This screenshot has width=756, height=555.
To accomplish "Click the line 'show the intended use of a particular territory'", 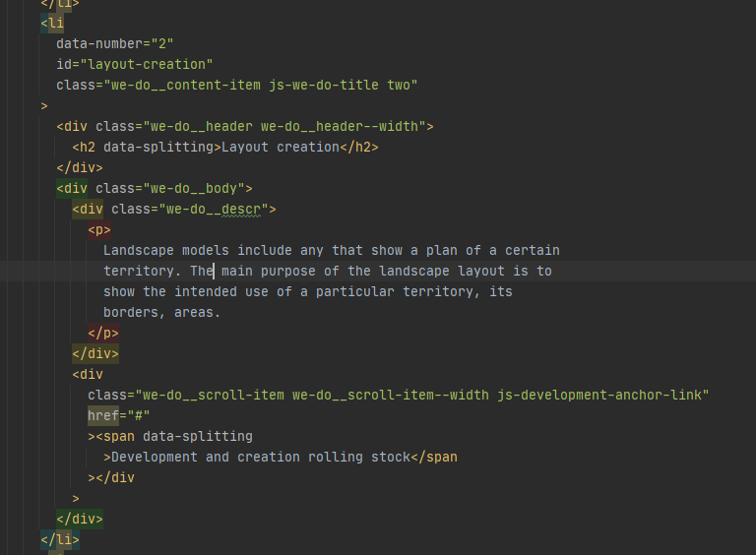I will [307, 292].
